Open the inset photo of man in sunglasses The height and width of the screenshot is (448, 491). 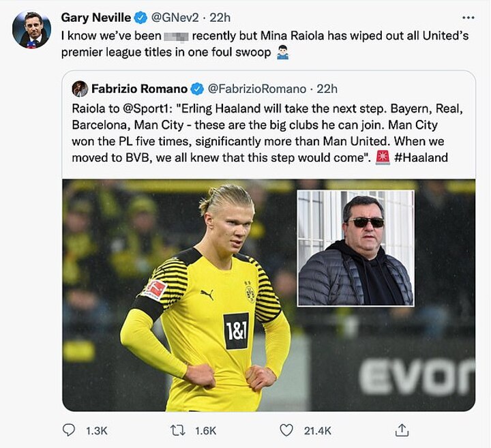(355, 248)
